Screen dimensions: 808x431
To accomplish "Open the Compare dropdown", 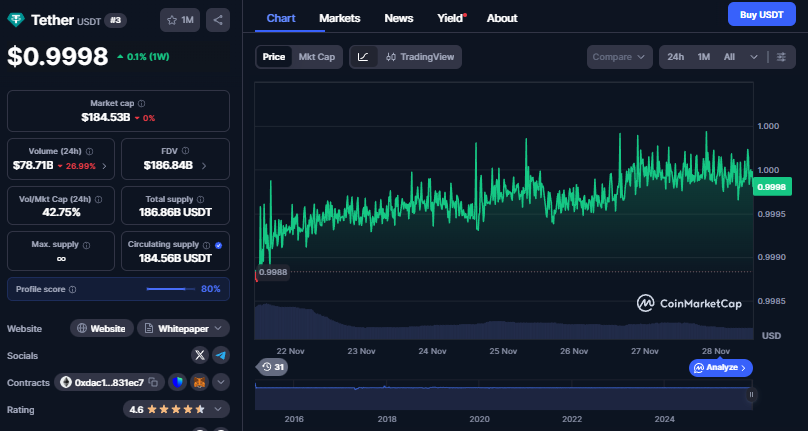I will [619, 57].
